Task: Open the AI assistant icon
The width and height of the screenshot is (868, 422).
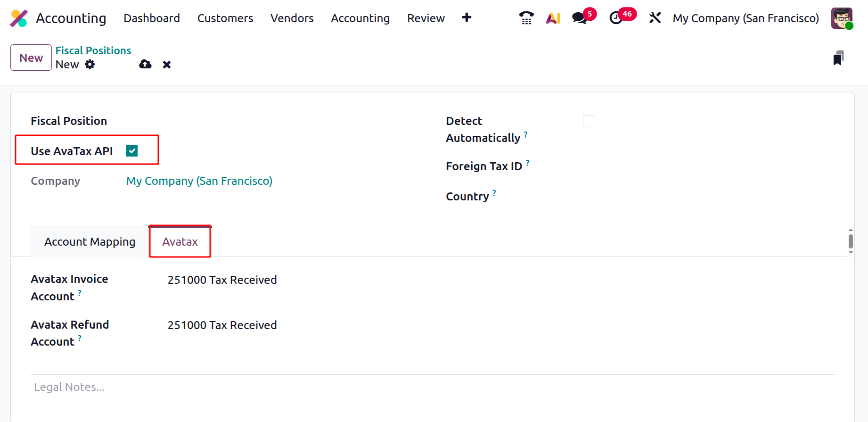Action: tap(553, 18)
